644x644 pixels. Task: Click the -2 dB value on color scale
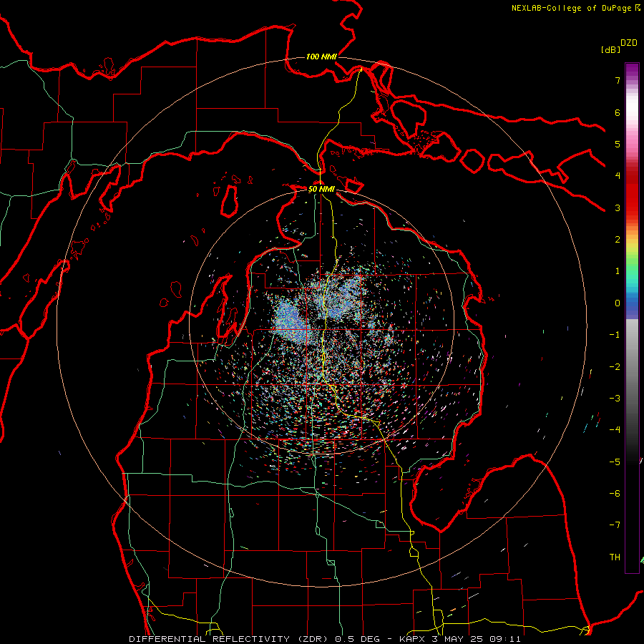tap(615, 367)
